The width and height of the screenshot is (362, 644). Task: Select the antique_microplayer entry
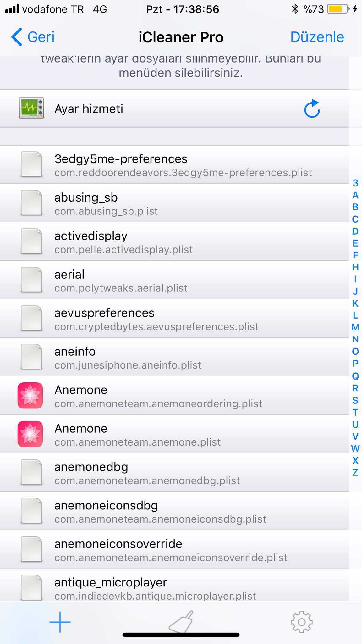182,587
